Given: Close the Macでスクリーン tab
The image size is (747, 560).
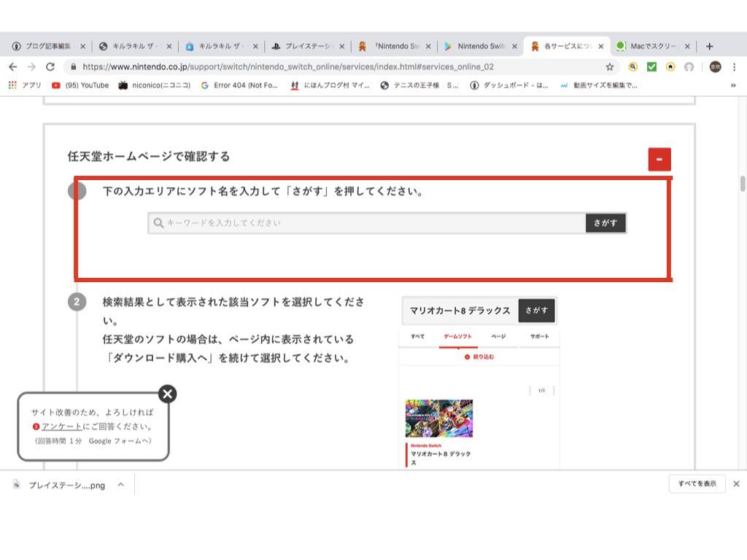Looking at the screenshot, I should [x=687, y=46].
